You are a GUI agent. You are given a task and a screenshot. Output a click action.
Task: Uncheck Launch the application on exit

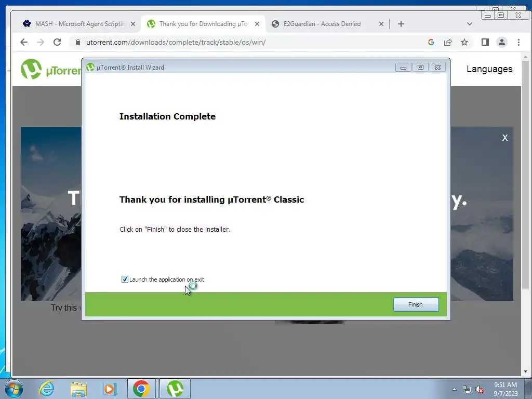[x=125, y=279]
